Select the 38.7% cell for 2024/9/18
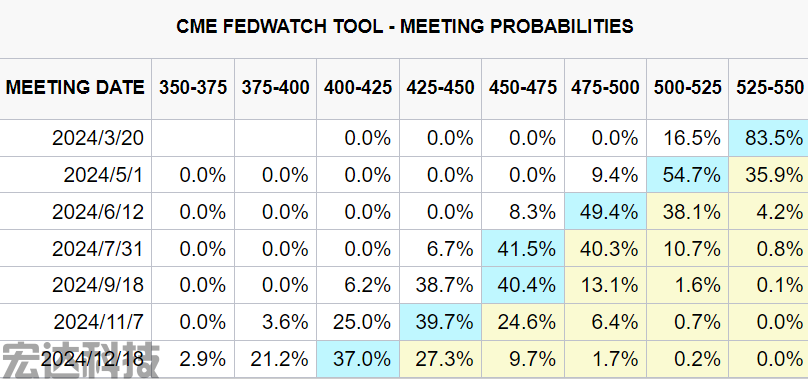Viewport: 808px width, 379px height. [441, 285]
